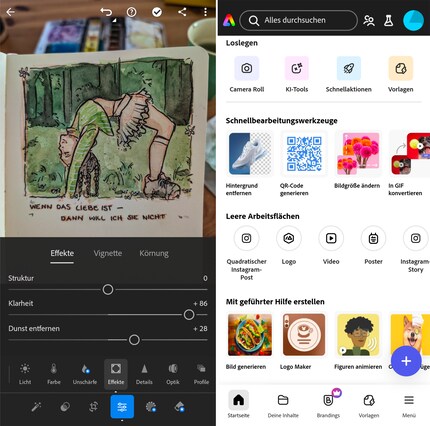
Task: Open the presets tool at bottom right
Action: point(179,407)
